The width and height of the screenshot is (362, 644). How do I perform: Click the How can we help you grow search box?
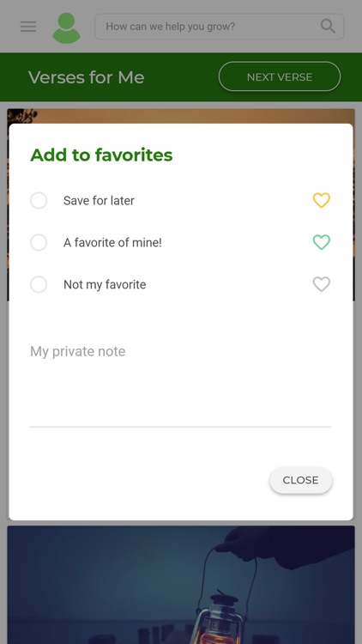pos(219,27)
